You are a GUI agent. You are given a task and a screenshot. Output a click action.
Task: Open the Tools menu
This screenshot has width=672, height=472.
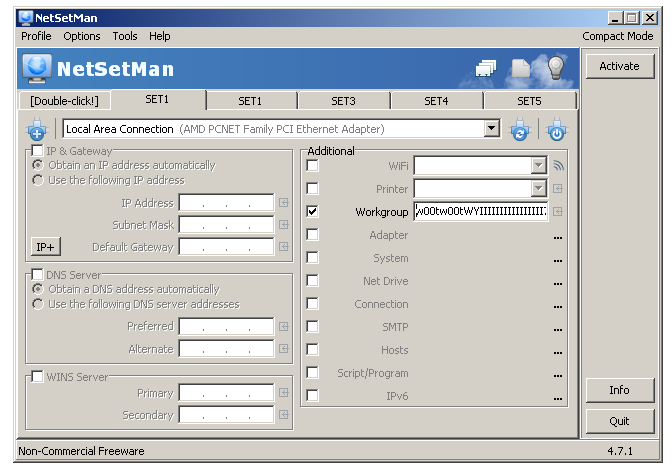(125, 36)
